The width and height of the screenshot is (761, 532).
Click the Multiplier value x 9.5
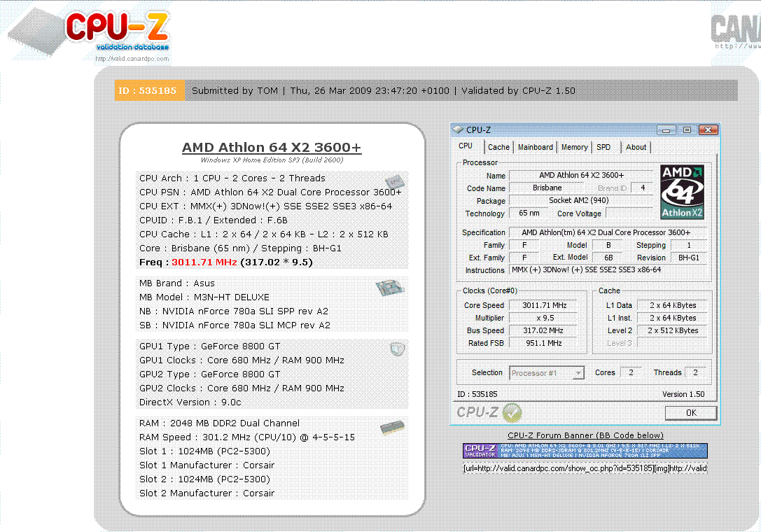click(x=544, y=318)
